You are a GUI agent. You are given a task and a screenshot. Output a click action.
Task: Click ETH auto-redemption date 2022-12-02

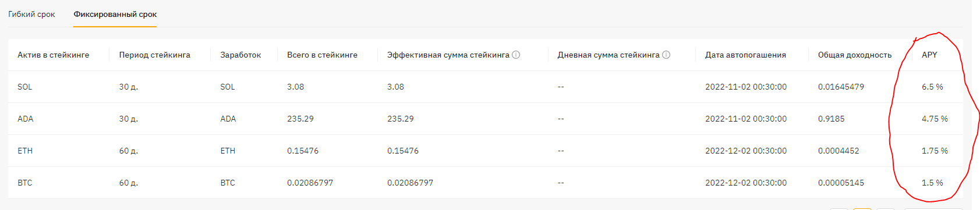(x=746, y=151)
